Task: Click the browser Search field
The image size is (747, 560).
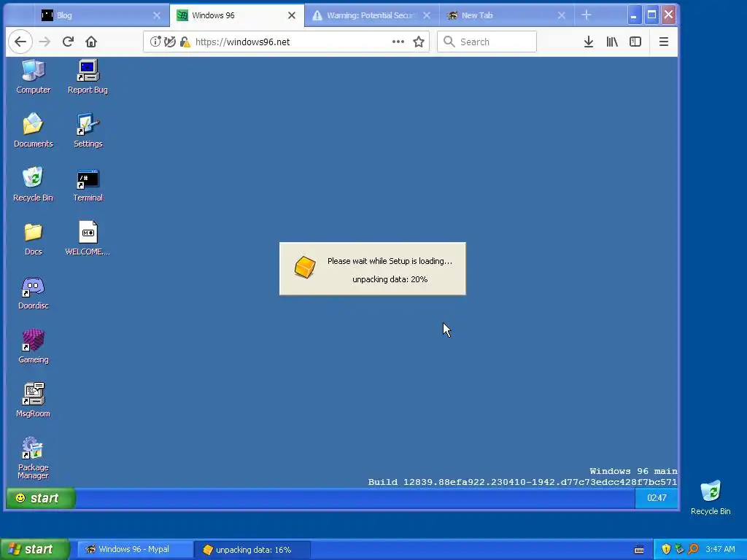Action: click(487, 42)
